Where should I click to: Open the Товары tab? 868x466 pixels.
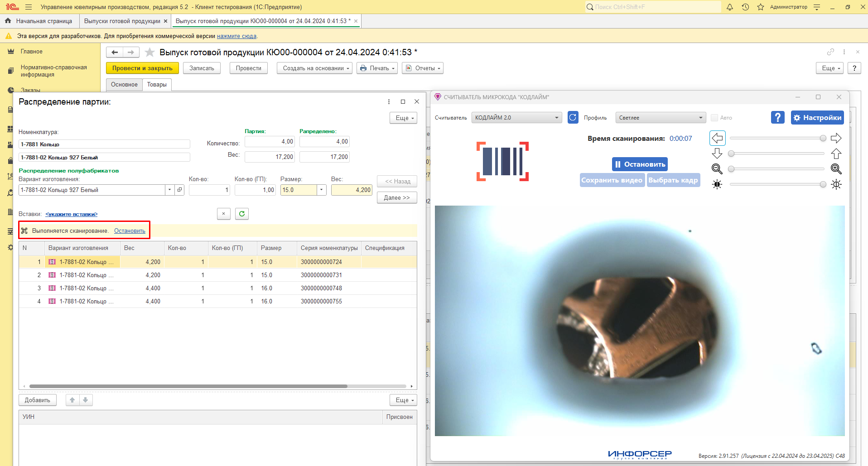pos(157,84)
